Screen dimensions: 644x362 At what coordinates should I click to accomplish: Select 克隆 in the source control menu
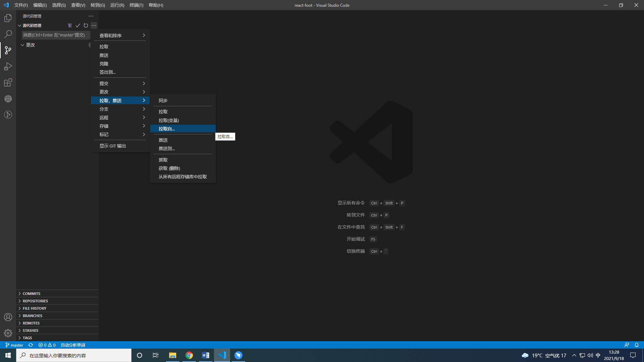pos(120,64)
